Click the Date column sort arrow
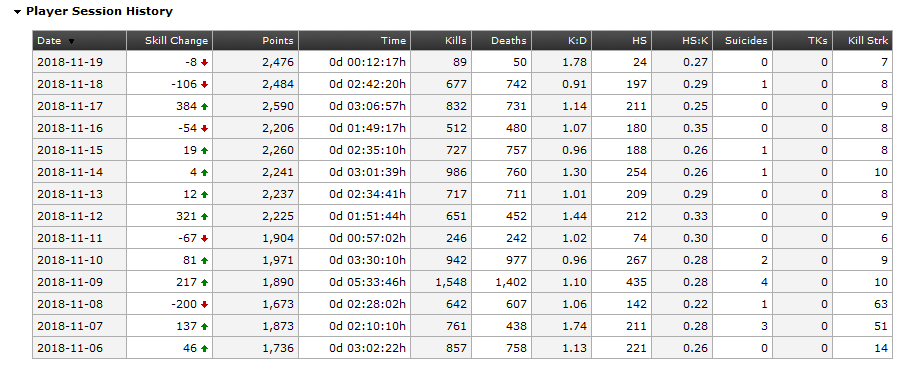The image size is (911, 373). coord(71,41)
